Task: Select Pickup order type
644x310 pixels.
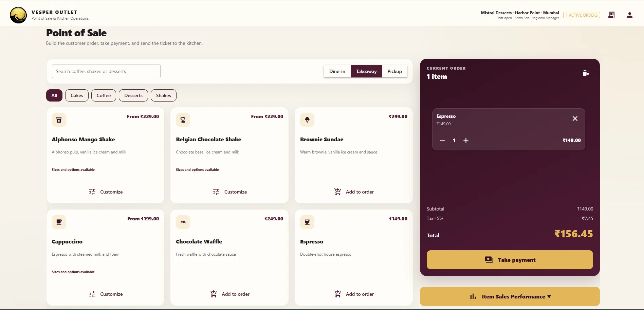Action: tap(394, 71)
